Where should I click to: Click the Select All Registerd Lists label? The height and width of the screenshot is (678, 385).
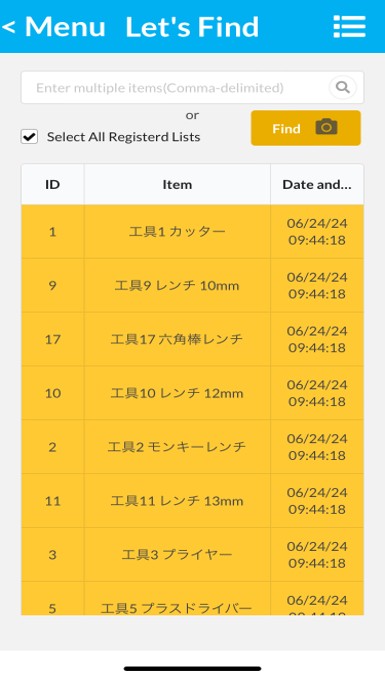coord(124,137)
